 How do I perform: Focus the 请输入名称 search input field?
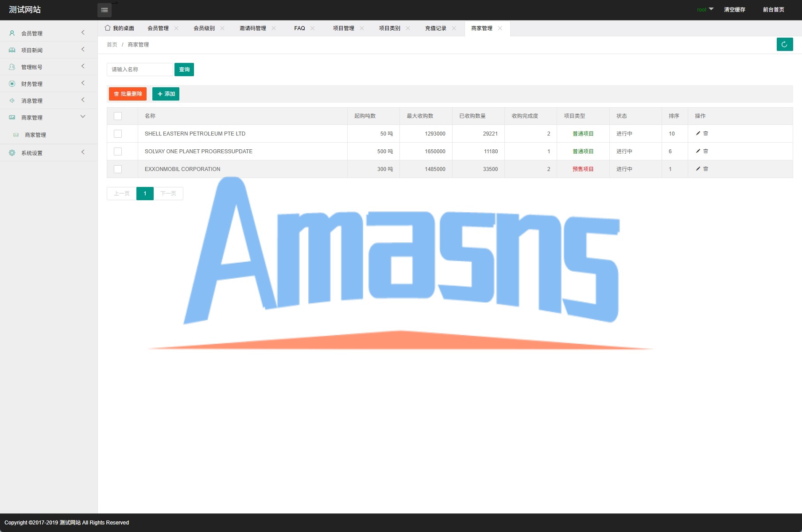tap(139, 70)
